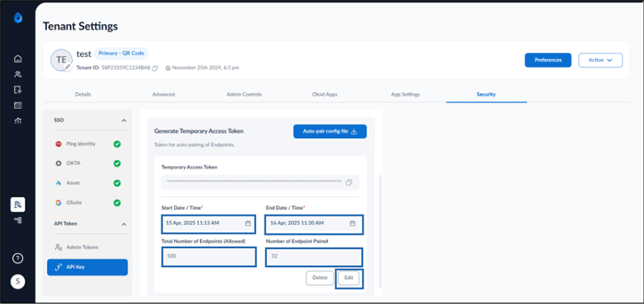Click the Azure green check status
This screenshot has width=644, height=305.
(117, 183)
